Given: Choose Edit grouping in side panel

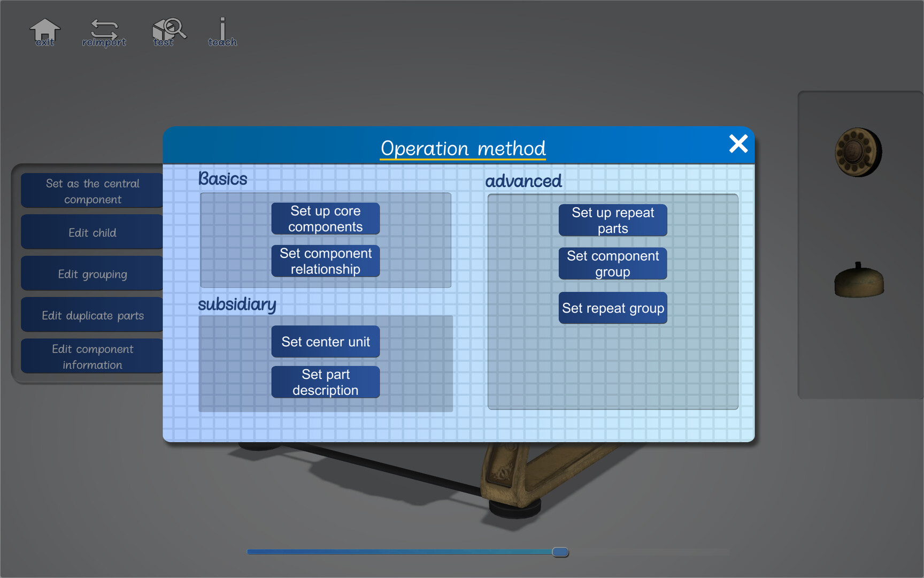Looking at the screenshot, I should tap(92, 273).
